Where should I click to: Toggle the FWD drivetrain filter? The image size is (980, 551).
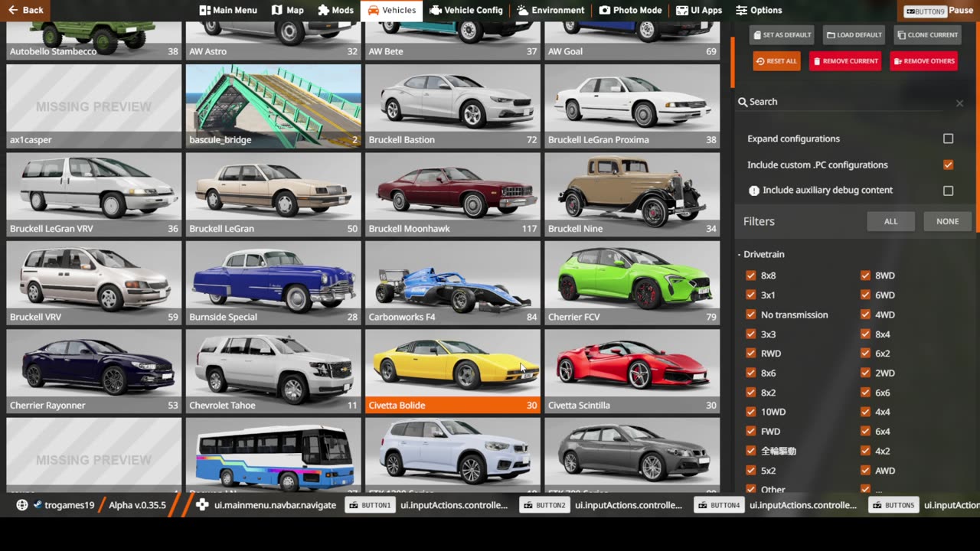tap(750, 432)
